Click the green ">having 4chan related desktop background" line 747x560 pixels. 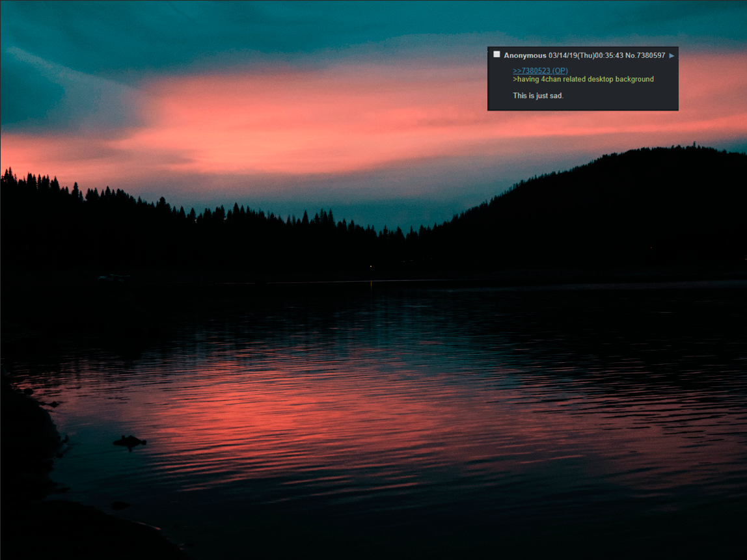[583, 79]
